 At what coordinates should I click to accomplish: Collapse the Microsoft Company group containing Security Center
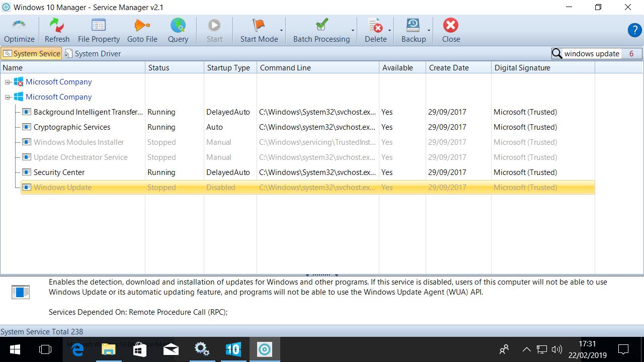(x=8, y=97)
